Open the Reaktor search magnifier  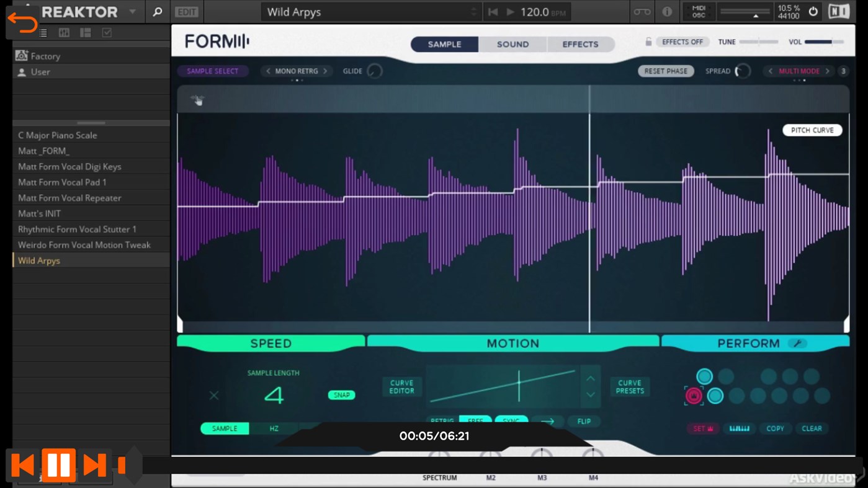coord(158,12)
